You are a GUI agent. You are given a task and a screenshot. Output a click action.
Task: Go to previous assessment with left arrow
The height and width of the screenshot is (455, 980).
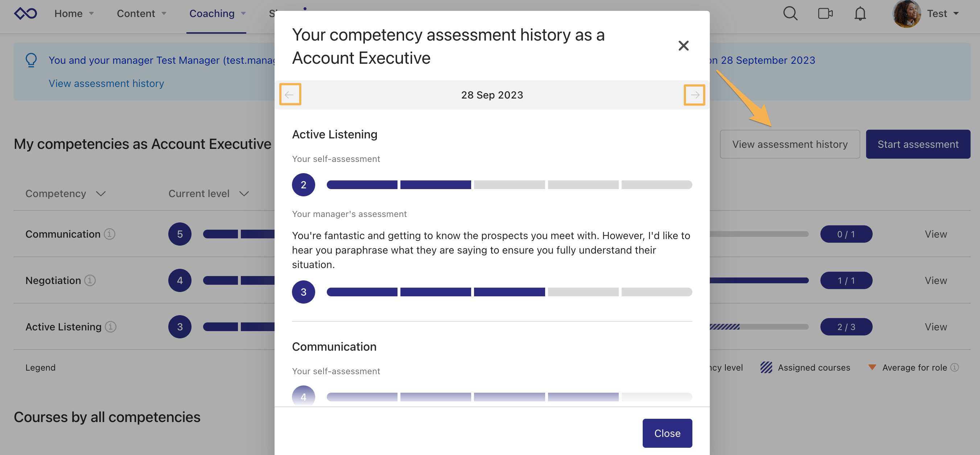coord(290,95)
